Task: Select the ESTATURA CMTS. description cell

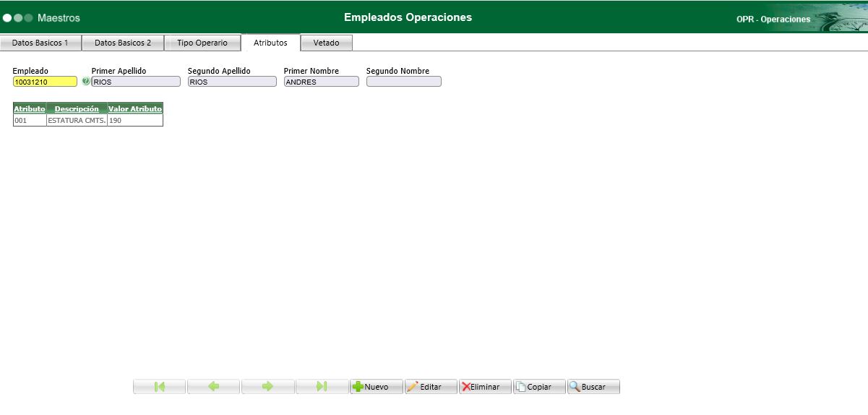Action: tap(77, 121)
